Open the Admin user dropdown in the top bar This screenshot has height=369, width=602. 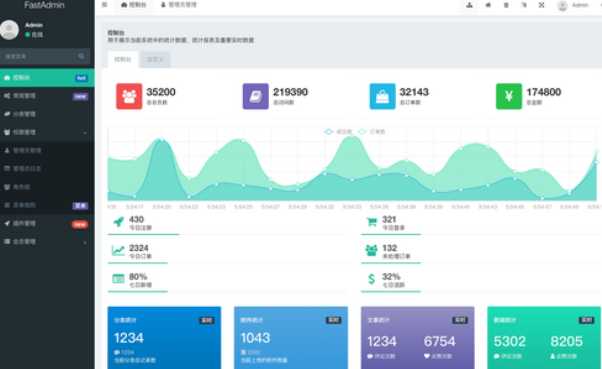[574, 5]
